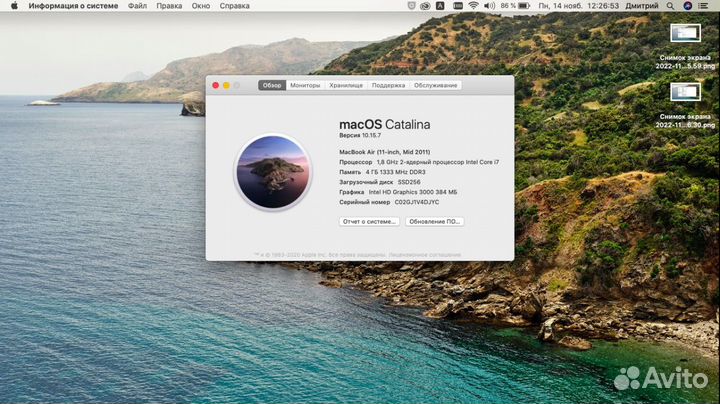Open the volume control in menu bar
The image size is (720, 404).
tap(489, 6)
